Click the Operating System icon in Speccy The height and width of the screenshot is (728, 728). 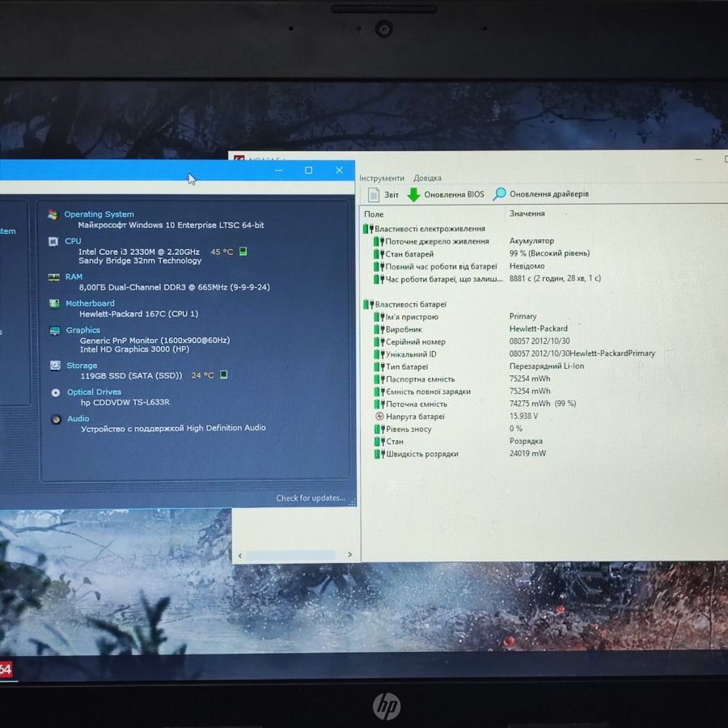(x=53, y=214)
